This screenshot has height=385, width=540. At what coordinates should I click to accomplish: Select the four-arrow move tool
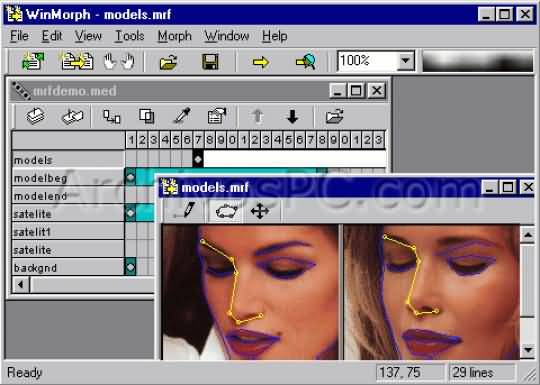[260, 211]
